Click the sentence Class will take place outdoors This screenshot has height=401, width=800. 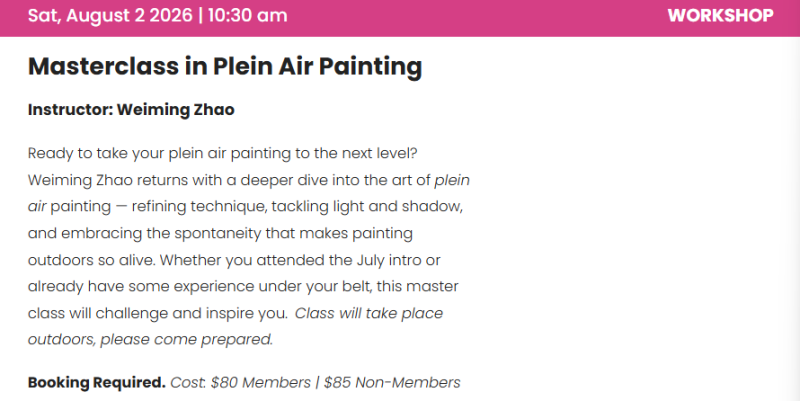click(x=368, y=313)
